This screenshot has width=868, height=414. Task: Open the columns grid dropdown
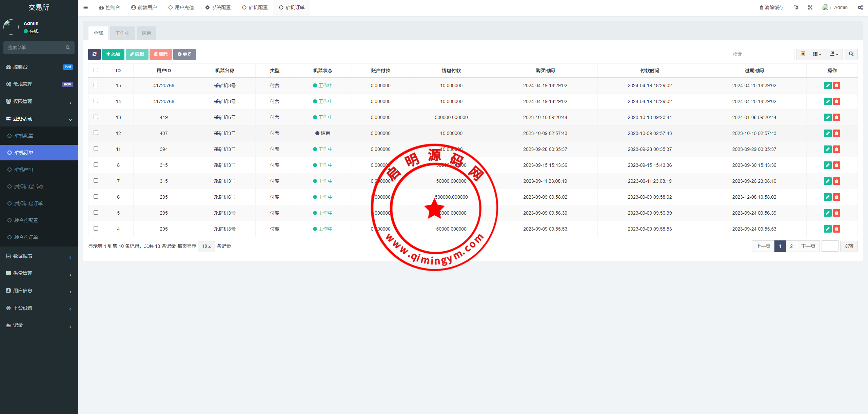point(817,54)
